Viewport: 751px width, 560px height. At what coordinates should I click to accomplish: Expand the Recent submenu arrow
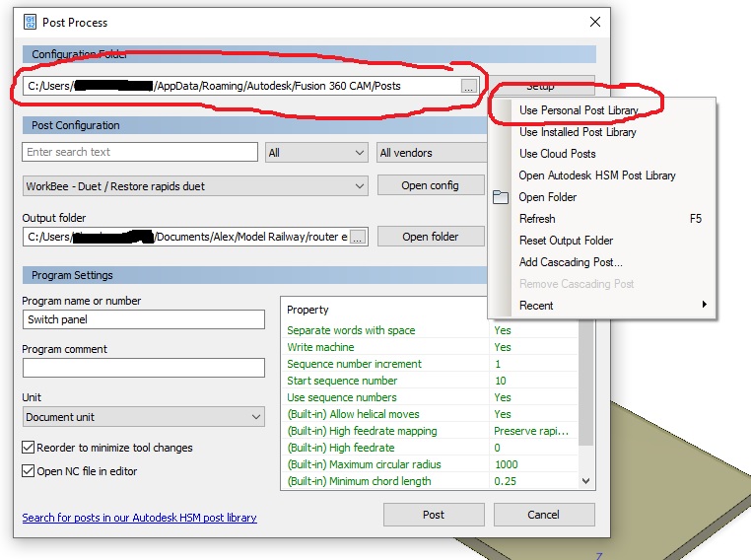tap(704, 306)
